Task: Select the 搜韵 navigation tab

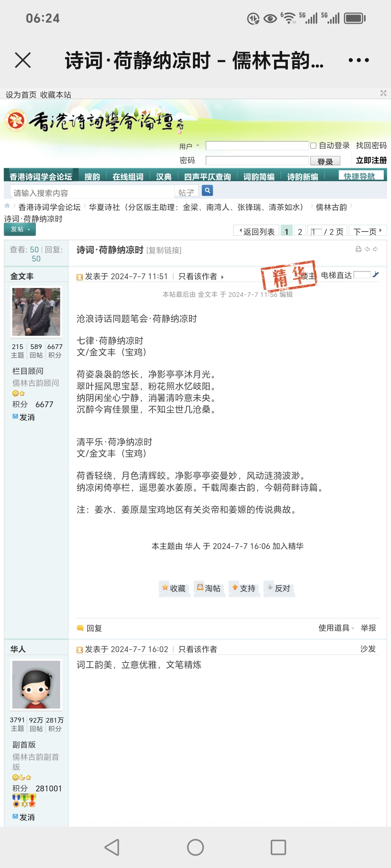Action: (92, 176)
